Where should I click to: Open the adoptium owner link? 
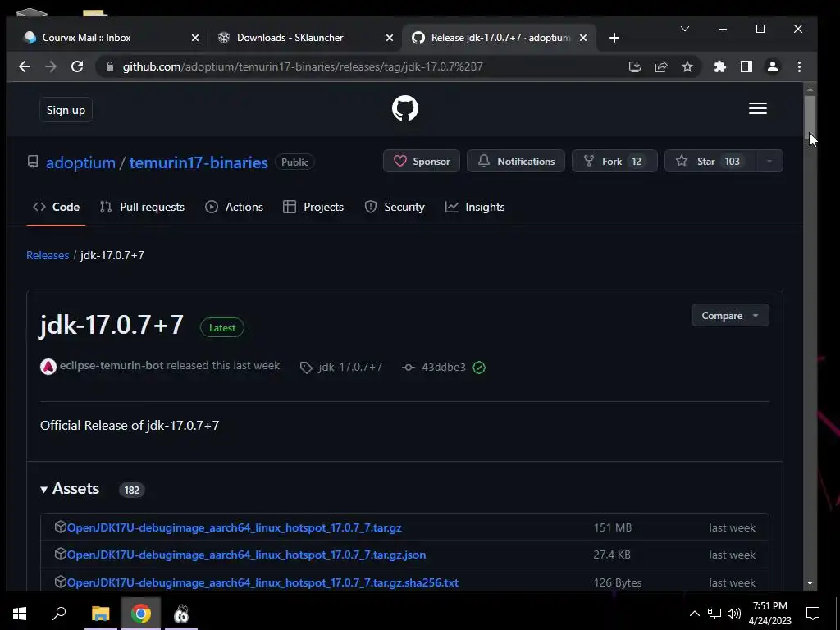click(x=81, y=162)
